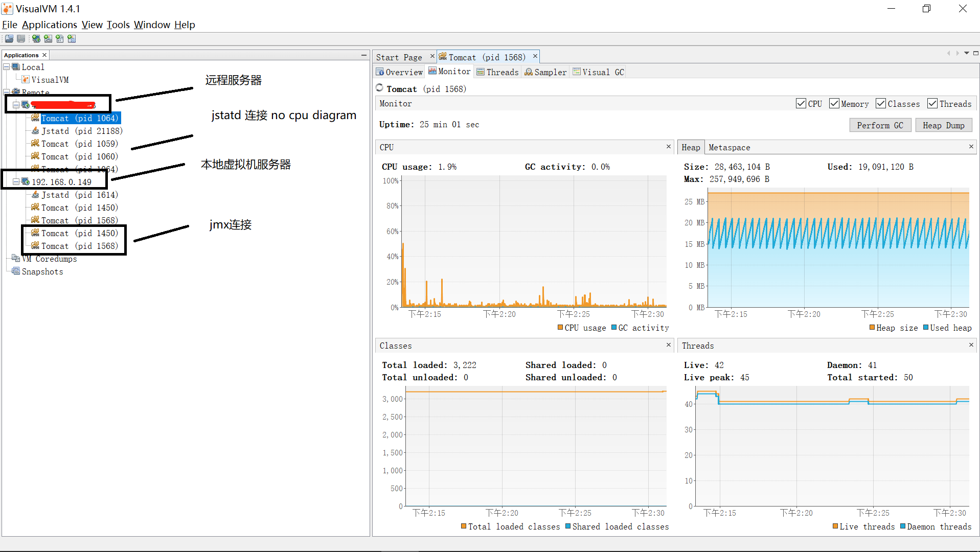980x552 pixels.
Task: Open the Add JMX Connection toolbar icon
Action: pos(48,38)
